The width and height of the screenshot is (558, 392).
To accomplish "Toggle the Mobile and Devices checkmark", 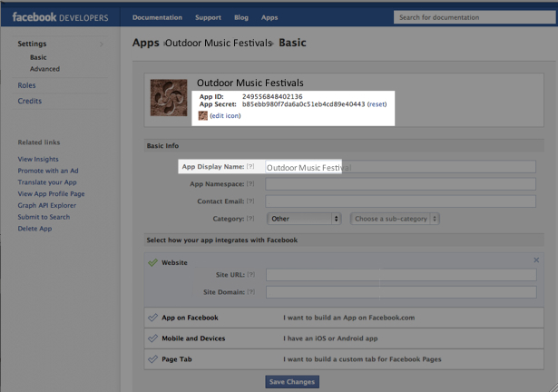I will 152,338.
